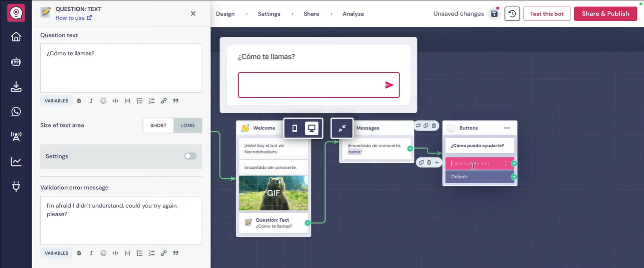Image resolution: width=644 pixels, height=268 pixels.
Task: Close the Question: Text panel
Action: point(193,14)
